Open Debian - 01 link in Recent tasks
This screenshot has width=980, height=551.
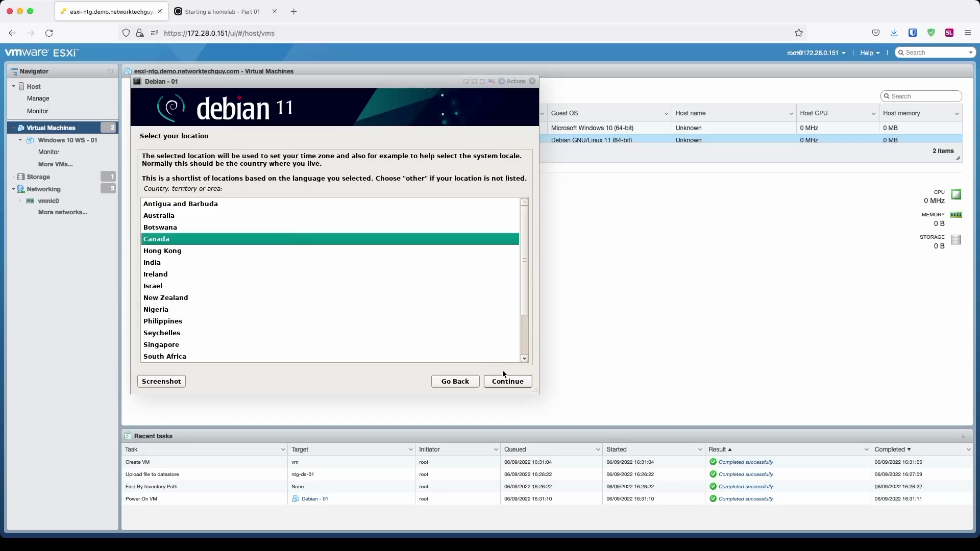[315, 499]
